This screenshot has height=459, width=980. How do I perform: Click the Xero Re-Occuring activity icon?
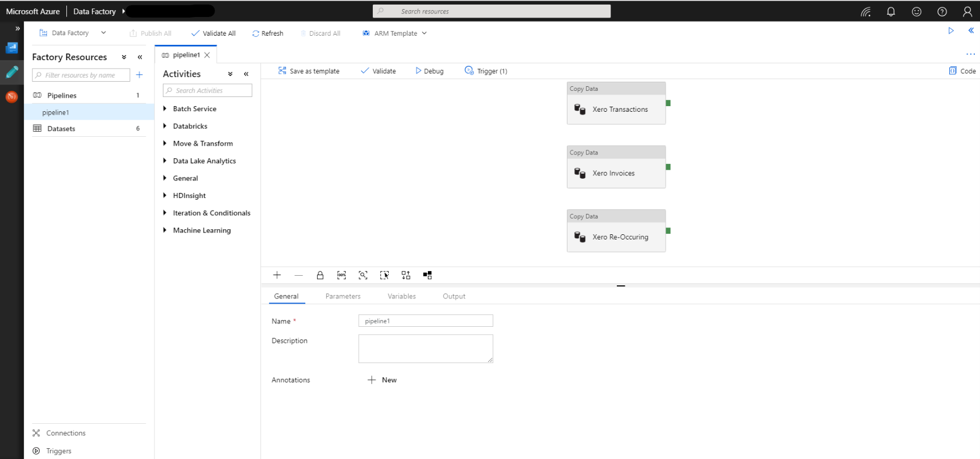(x=580, y=237)
